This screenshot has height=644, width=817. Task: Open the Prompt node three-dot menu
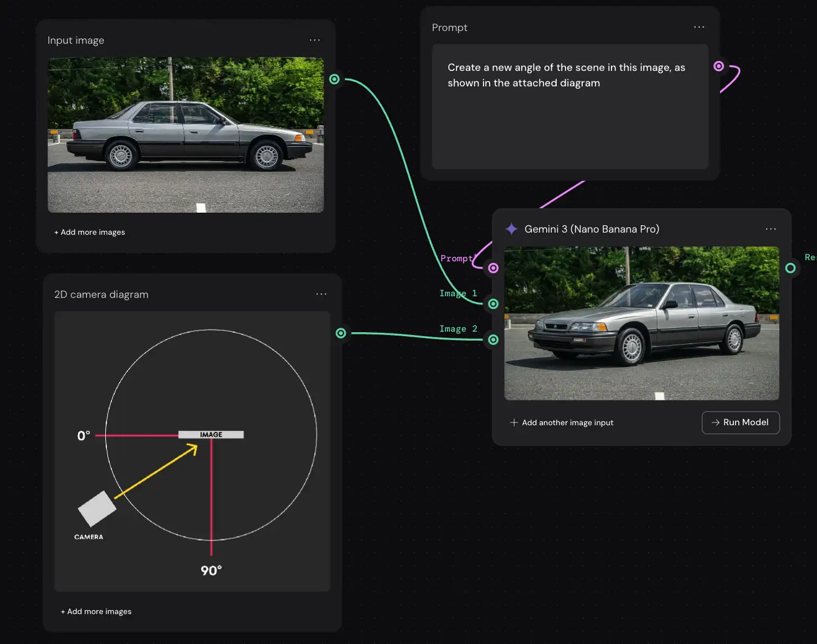click(x=699, y=27)
